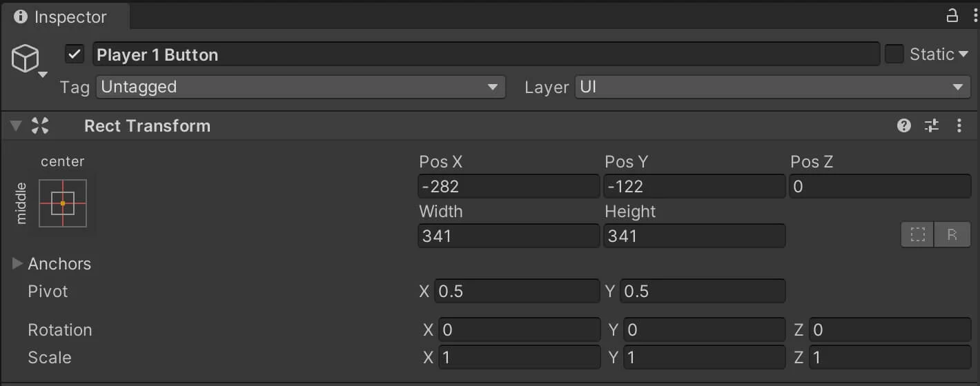Open the Static flags dropdown arrow
980x386 pixels.
click(963, 54)
